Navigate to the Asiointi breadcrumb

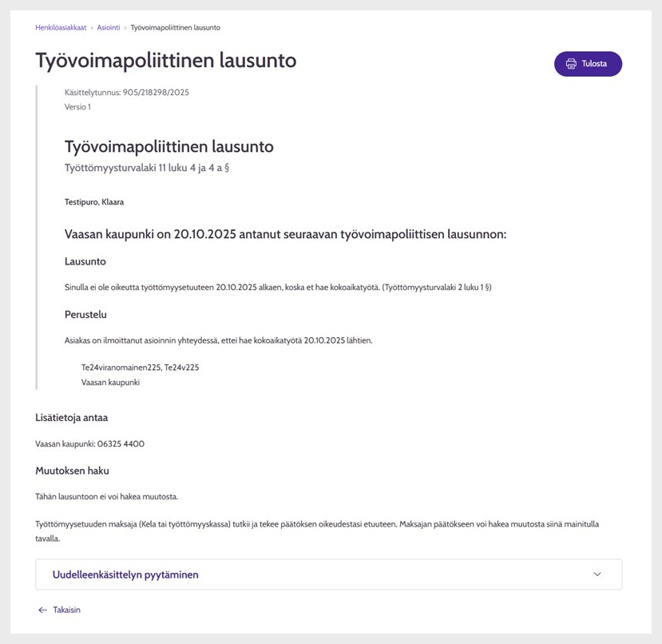point(109,28)
